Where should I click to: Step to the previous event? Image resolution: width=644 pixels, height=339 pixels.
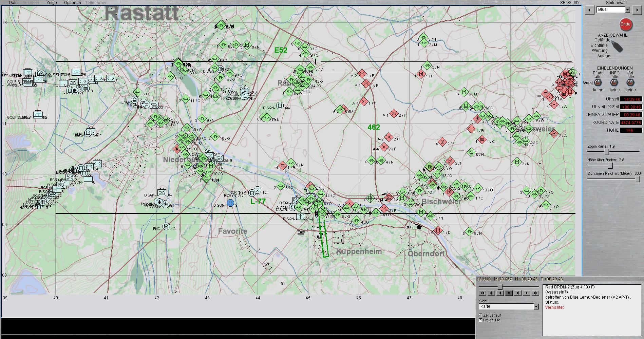[500, 293]
